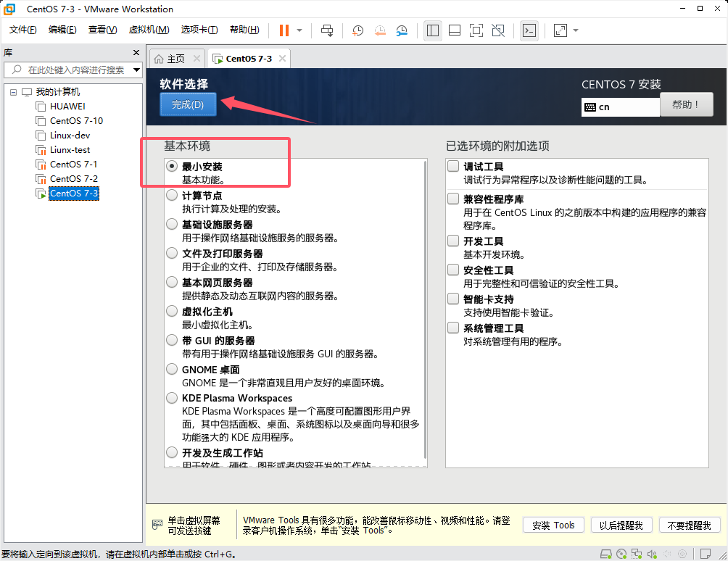728x561 pixels.
Task: Enable the 兼容性程序库 checkbox
Action: pos(453,199)
